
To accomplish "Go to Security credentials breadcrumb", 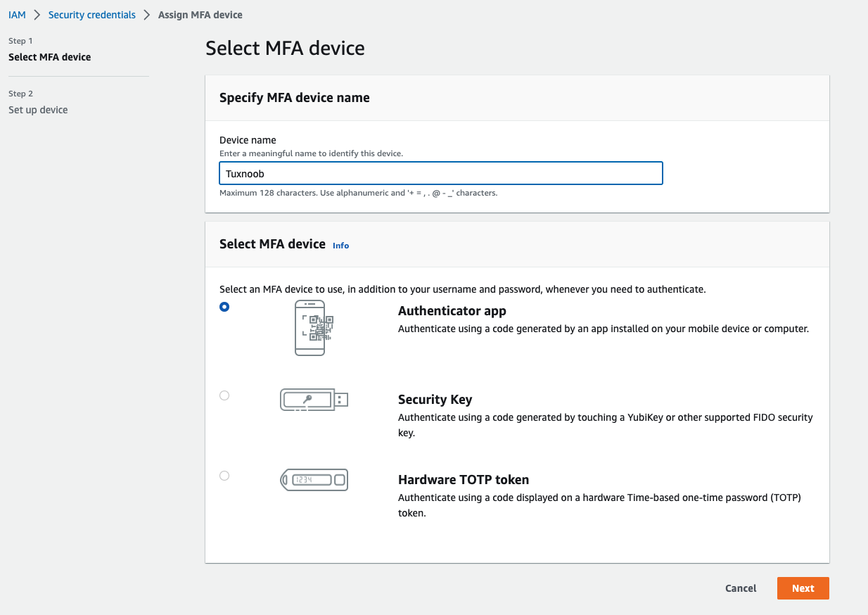I will pyautogui.click(x=92, y=15).
